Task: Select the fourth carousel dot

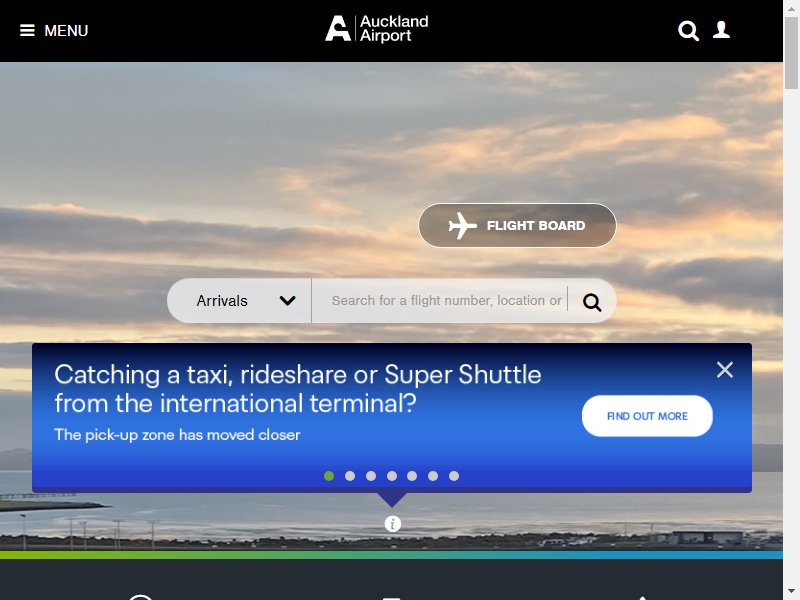Action: click(x=392, y=476)
